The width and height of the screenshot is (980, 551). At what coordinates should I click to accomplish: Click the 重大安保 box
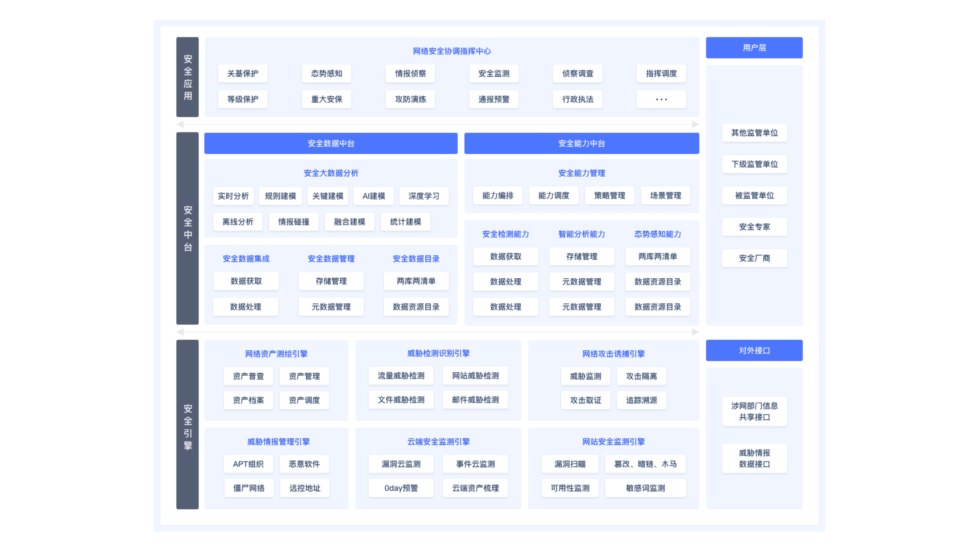click(326, 99)
